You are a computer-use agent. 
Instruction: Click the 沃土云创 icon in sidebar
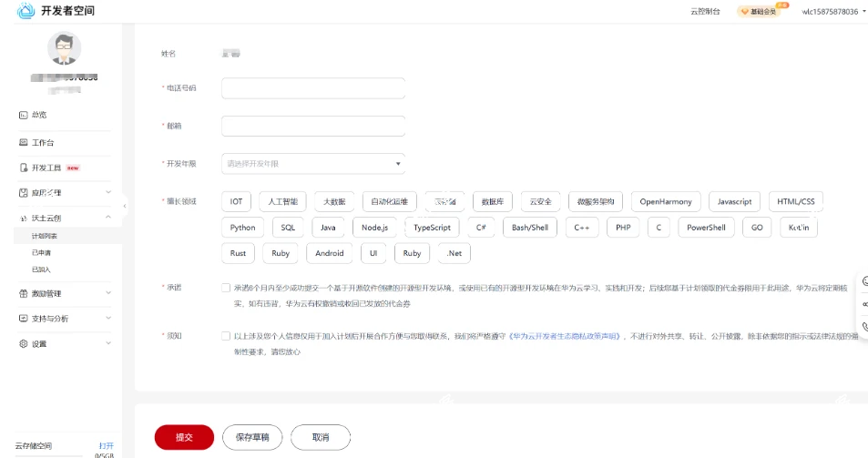[x=24, y=219]
